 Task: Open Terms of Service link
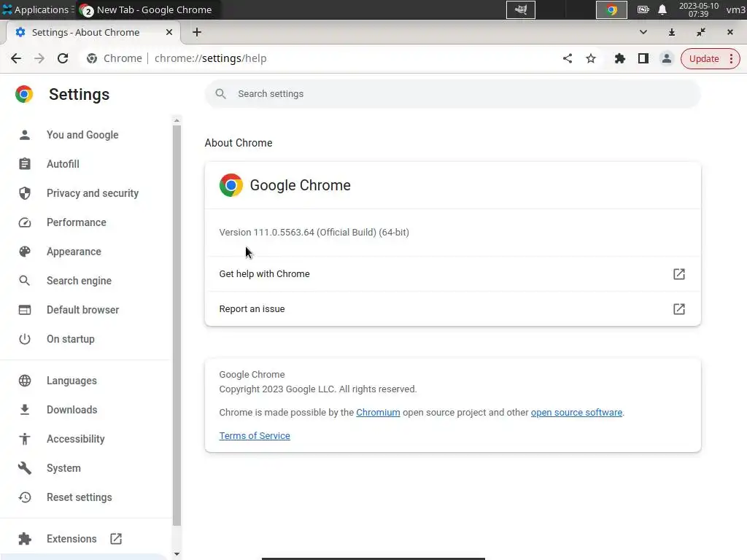(x=255, y=436)
